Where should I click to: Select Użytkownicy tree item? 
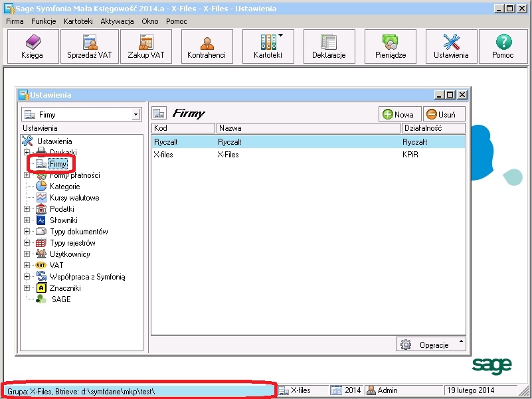tap(70, 254)
